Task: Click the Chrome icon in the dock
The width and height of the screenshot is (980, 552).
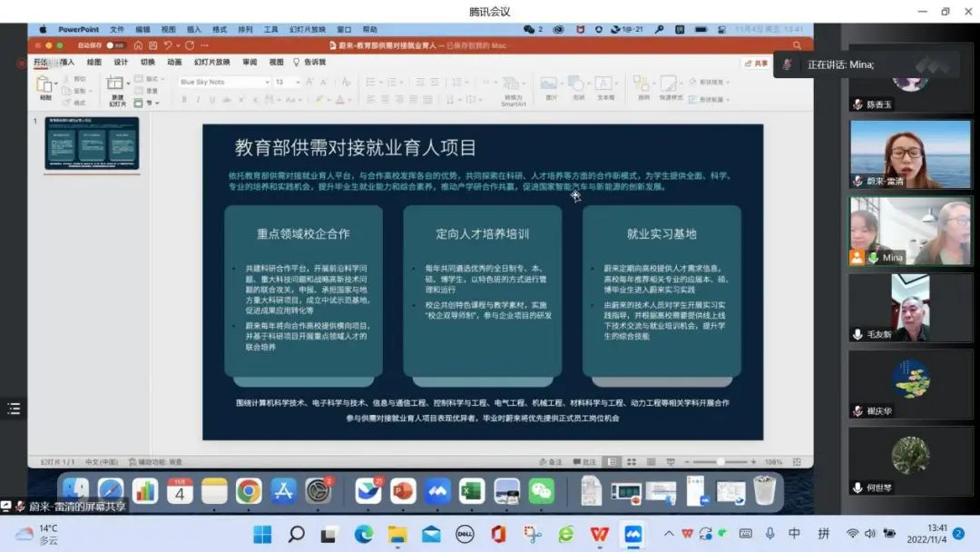Action: coord(249,491)
